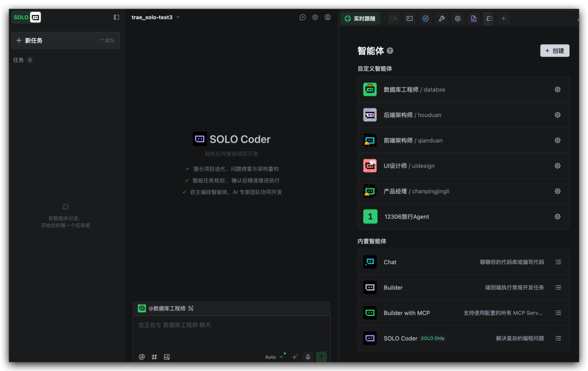Click help icon next to 智能体 title

click(390, 51)
